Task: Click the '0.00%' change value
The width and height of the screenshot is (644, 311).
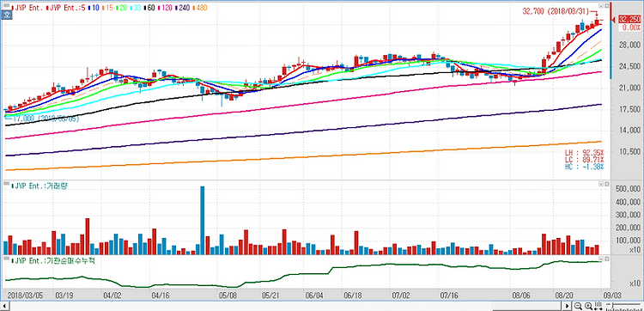Action: 631,27
